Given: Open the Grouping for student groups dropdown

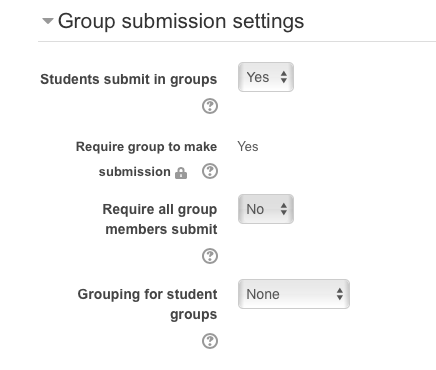Looking at the screenshot, I should 294,294.
